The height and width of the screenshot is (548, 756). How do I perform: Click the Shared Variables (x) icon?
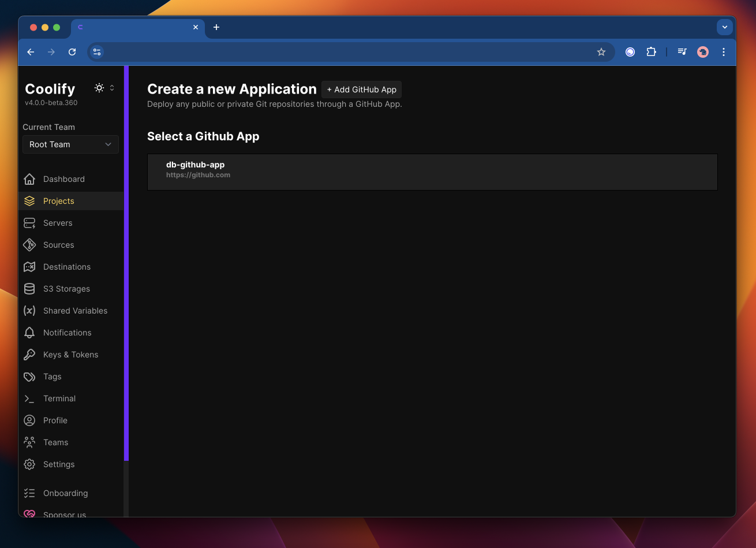click(29, 311)
